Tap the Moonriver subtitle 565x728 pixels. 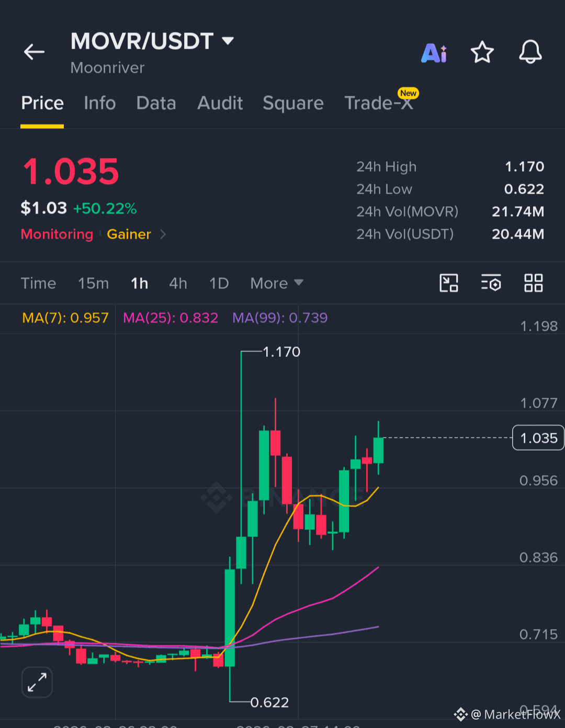[107, 68]
